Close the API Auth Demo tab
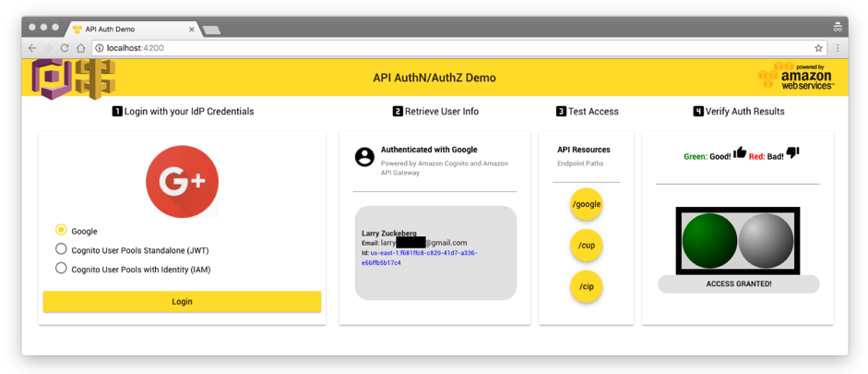This screenshot has height=374, width=868. (192, 30)
